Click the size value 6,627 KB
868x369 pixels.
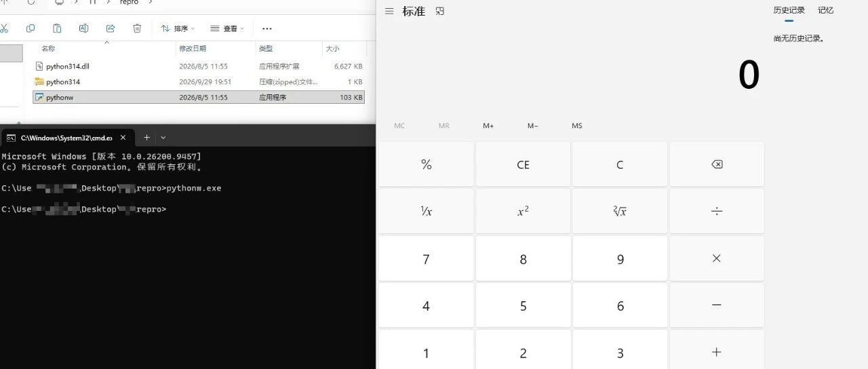[x=349, y=66]
